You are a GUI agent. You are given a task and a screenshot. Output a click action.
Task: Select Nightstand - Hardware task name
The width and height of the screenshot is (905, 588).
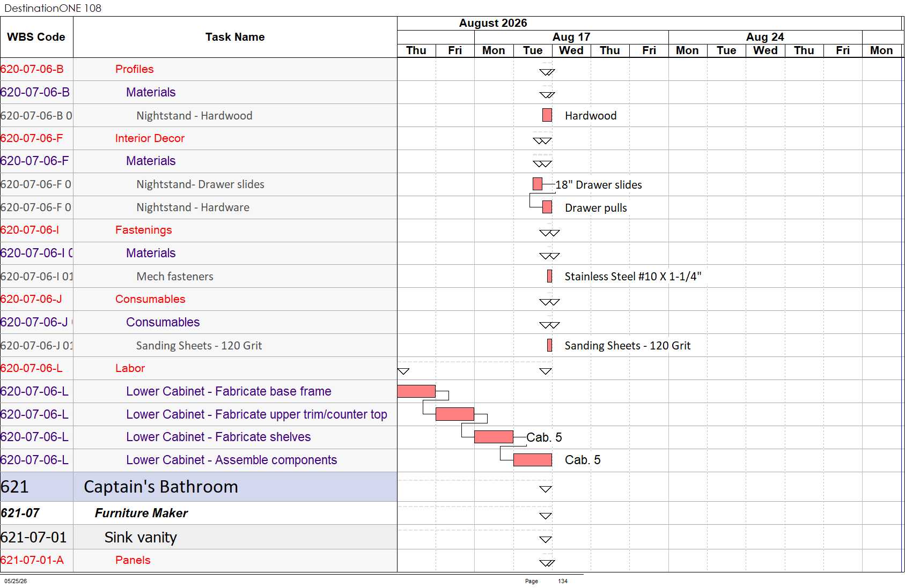[193, 207]
